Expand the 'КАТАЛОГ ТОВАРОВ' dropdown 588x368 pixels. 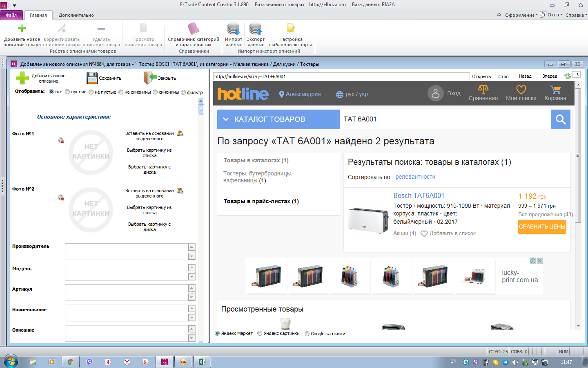point(278,119)
